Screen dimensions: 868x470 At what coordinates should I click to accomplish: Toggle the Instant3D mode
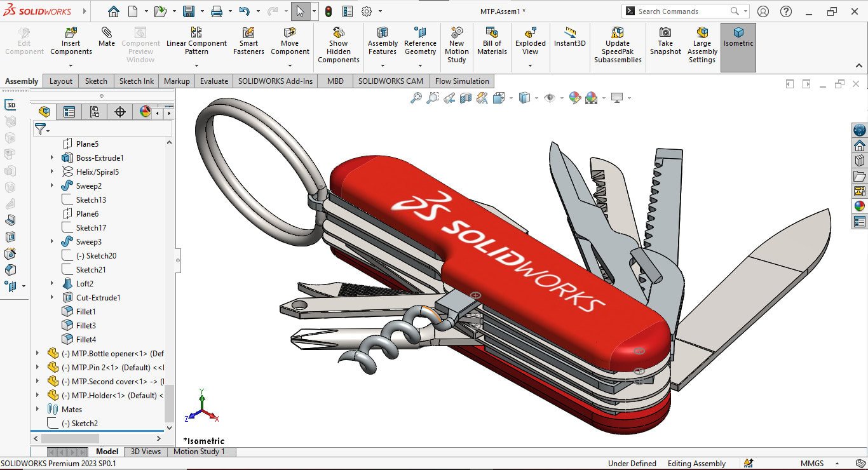tap(569, 33)
